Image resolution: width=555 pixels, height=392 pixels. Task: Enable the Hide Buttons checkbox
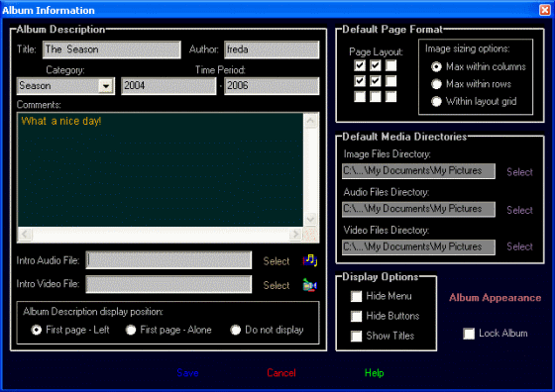pyautogui.click(x=356, y=316)
